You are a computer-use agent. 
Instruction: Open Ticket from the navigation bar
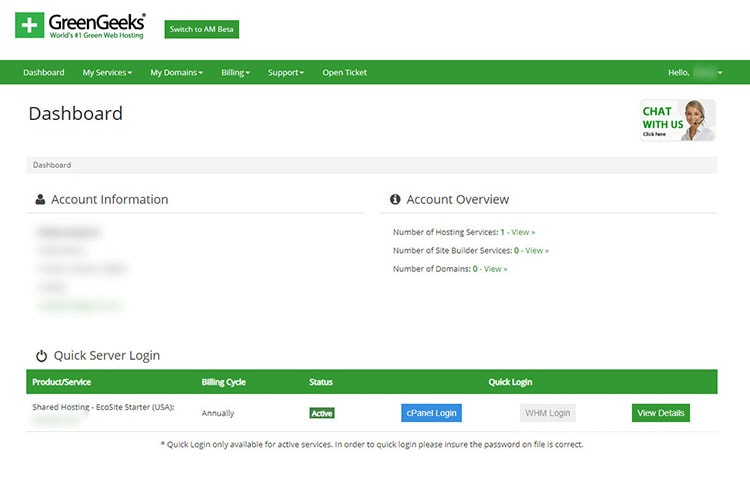(x=344, y=72)
